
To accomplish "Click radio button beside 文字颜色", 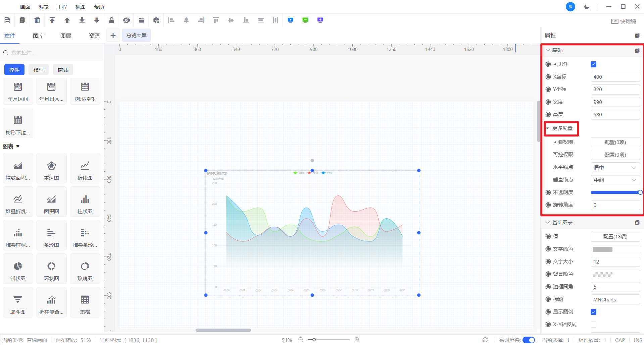I will [548, 249].
